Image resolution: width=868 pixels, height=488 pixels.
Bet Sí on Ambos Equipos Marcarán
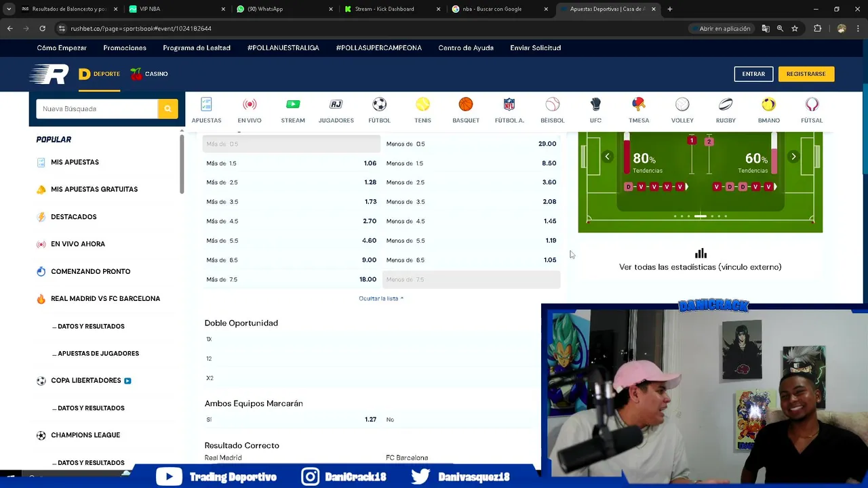pyautogui.click(x=292, y=420)
